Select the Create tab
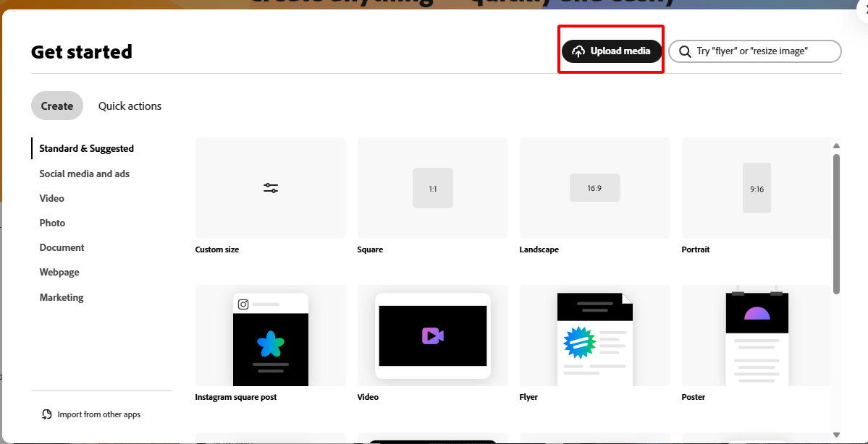The width and height of the screenshot is (868, 444). click(57, 106)
